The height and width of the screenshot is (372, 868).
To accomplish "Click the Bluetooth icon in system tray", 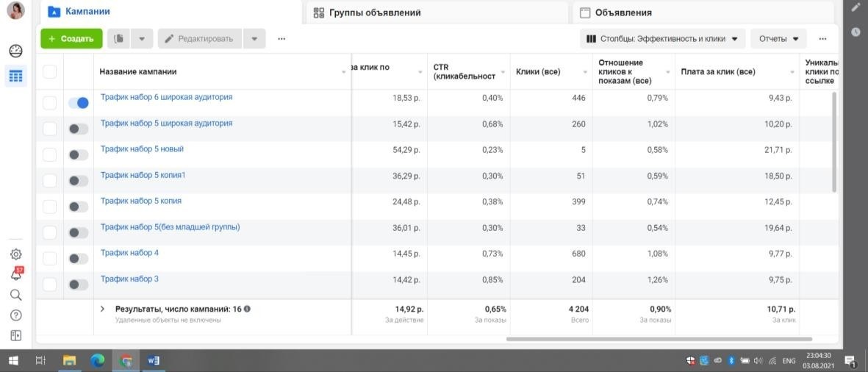I will point(731,361).
